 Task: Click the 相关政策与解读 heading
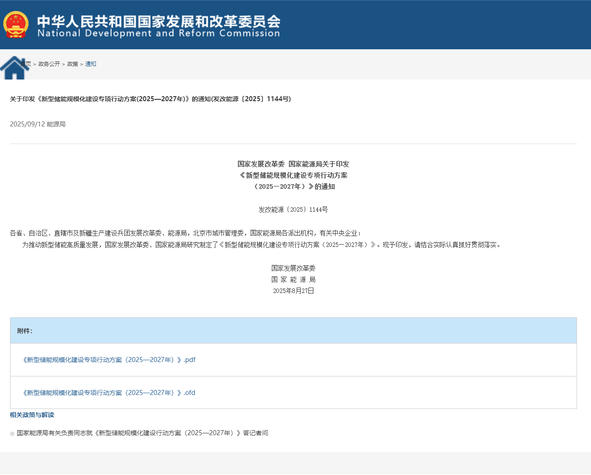click(x=32, y=415)
